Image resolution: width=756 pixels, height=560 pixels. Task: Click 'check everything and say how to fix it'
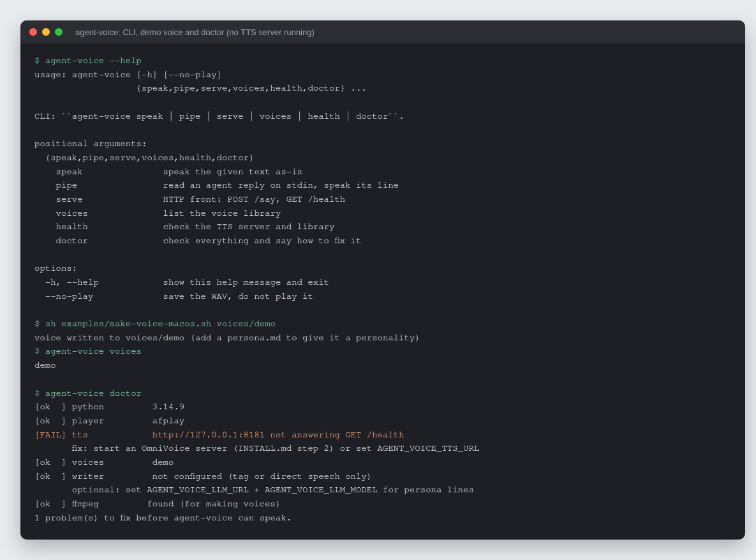(x=262, y=241)
